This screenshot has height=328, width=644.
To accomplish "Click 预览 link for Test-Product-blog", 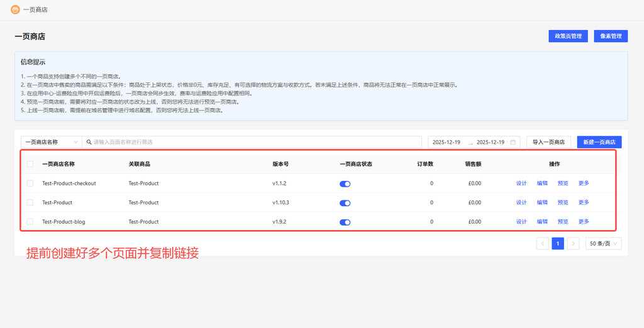I will (563, 222).
